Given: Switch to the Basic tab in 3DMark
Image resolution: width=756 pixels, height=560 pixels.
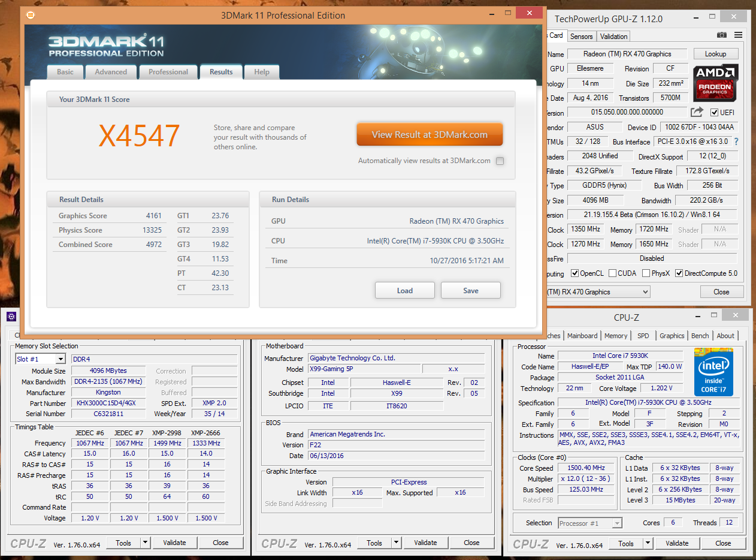Looking at the screenshot, I should coord(65,72).
